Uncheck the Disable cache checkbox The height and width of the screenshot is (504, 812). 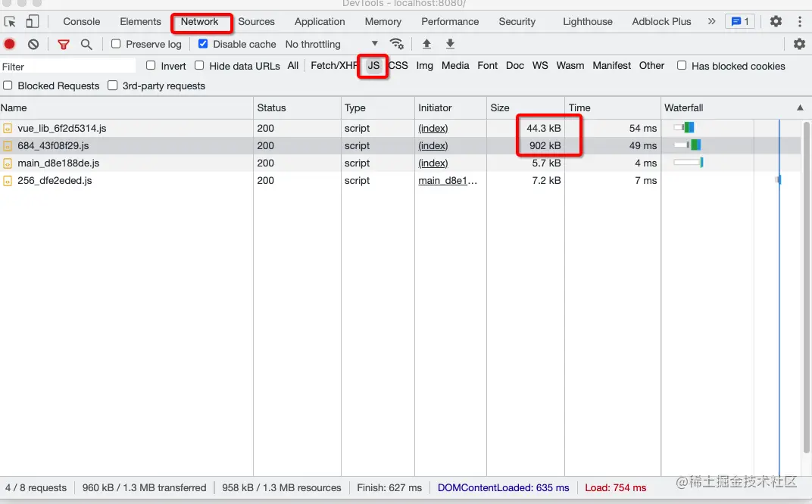203,44
